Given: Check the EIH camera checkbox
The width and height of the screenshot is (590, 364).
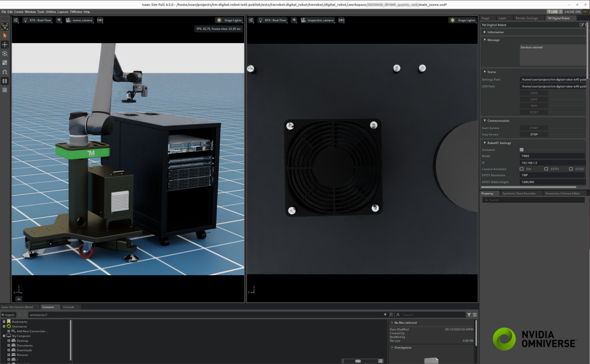Looking at the screenshot, I should coord(521,169).
